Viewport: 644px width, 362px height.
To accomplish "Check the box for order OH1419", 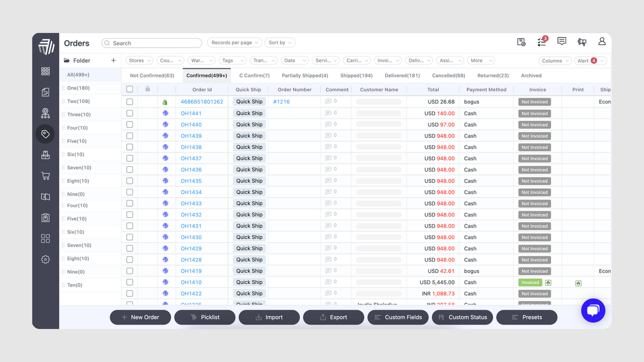I will [130, 271].
